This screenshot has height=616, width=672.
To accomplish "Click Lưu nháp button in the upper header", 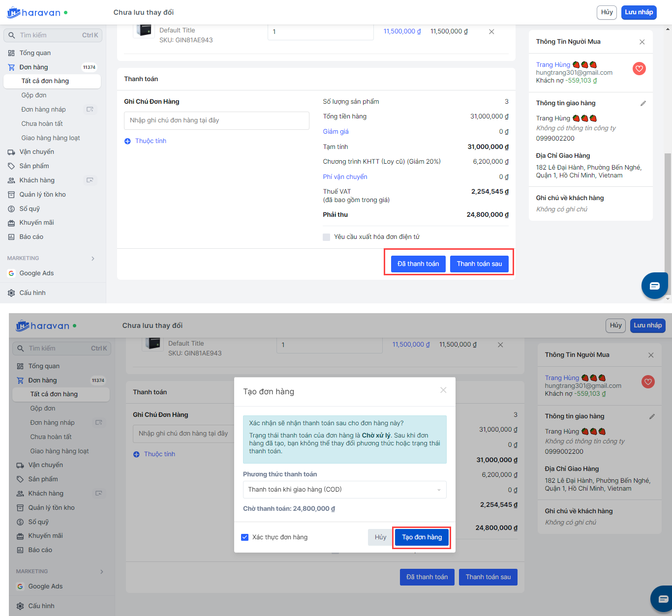I will (639, 12).
